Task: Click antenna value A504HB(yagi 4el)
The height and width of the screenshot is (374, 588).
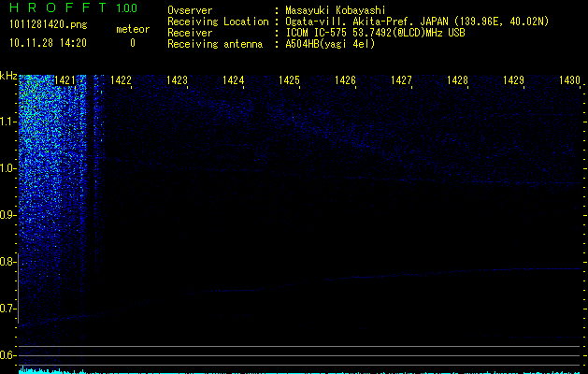Action: pos(330,44)
